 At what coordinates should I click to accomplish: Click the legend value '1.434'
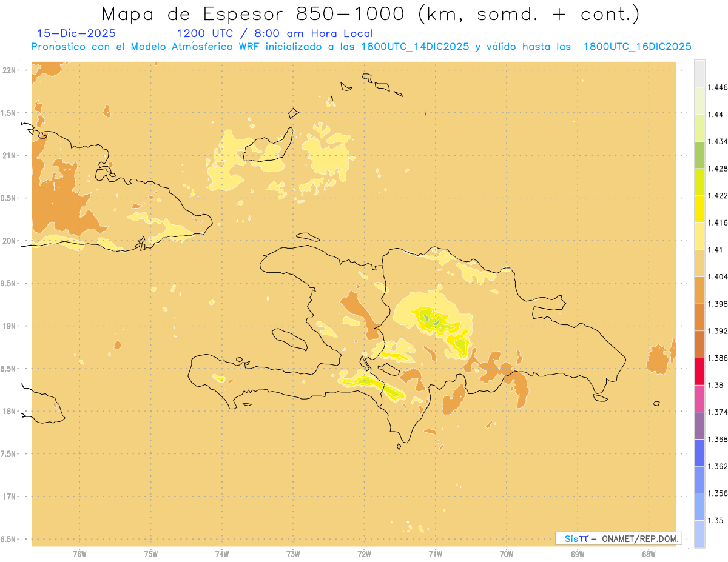pyautogui.click(x=717, y=141)
